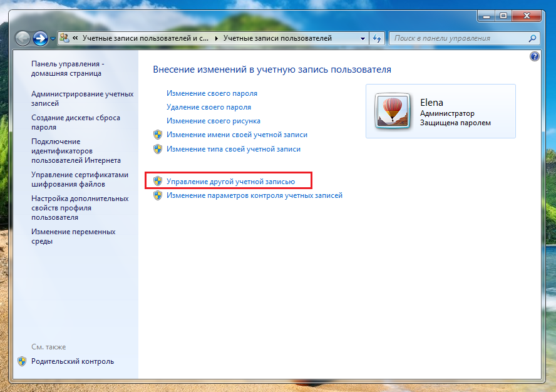Expand the address bar history dropdown
The image size is (556, 392).
pos(363,38)
